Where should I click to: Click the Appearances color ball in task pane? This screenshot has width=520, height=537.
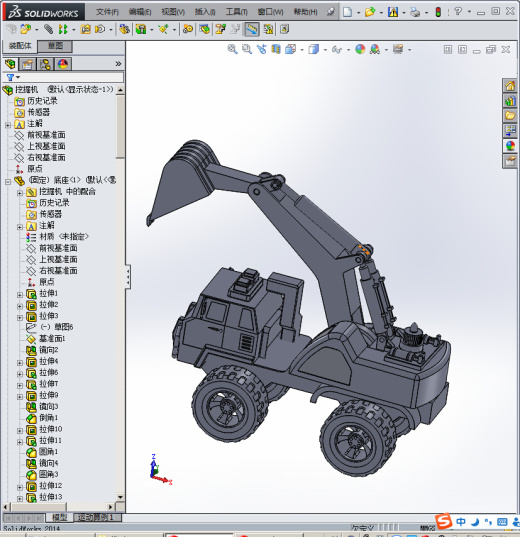[x=510, y=146]
